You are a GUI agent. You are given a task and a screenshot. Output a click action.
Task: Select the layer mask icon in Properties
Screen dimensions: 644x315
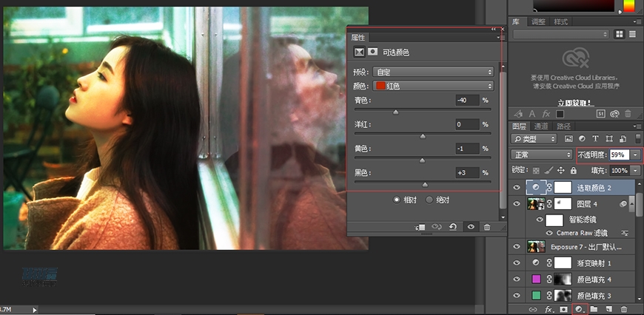(x=372, y=52)
